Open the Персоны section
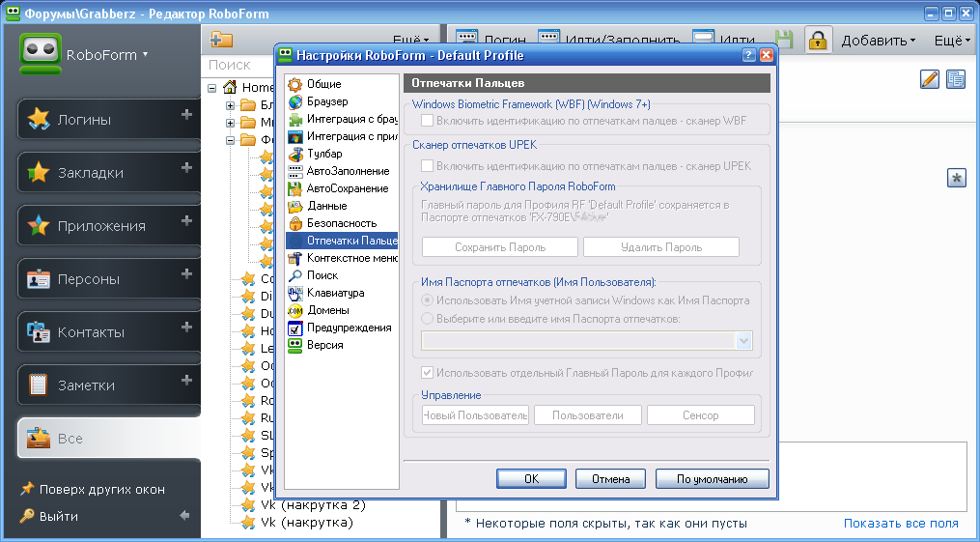The width and height of the screenshot is (980, 542). 108,279
